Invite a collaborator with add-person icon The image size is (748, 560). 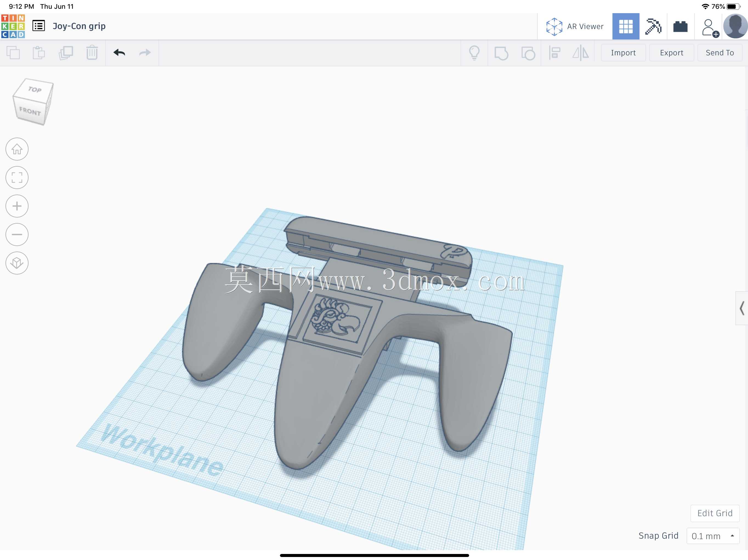(x=710, y=28)
